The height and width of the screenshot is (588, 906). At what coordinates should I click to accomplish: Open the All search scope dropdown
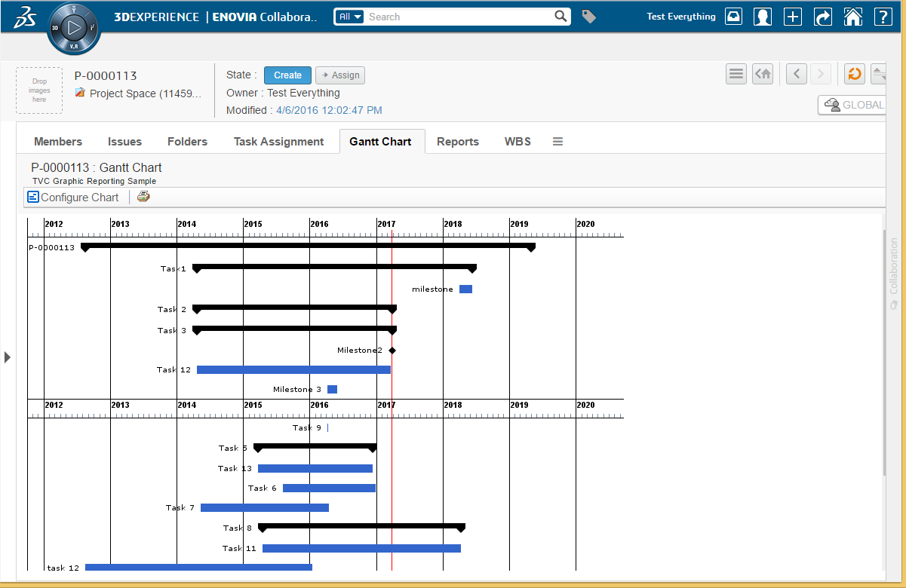[350, 17]
